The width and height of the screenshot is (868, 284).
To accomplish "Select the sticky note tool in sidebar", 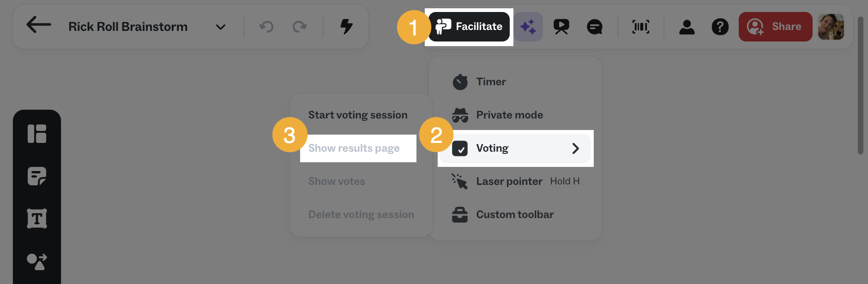I will tap(37, 176).
